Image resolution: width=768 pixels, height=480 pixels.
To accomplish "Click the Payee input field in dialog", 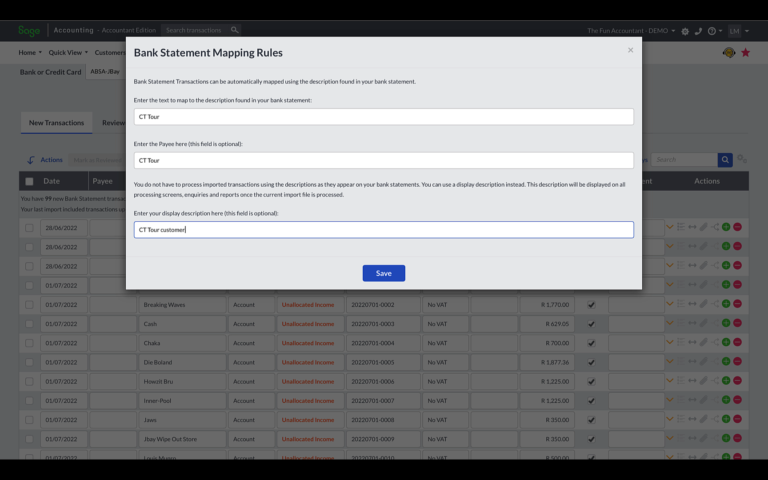I will (x=384, y=160).
